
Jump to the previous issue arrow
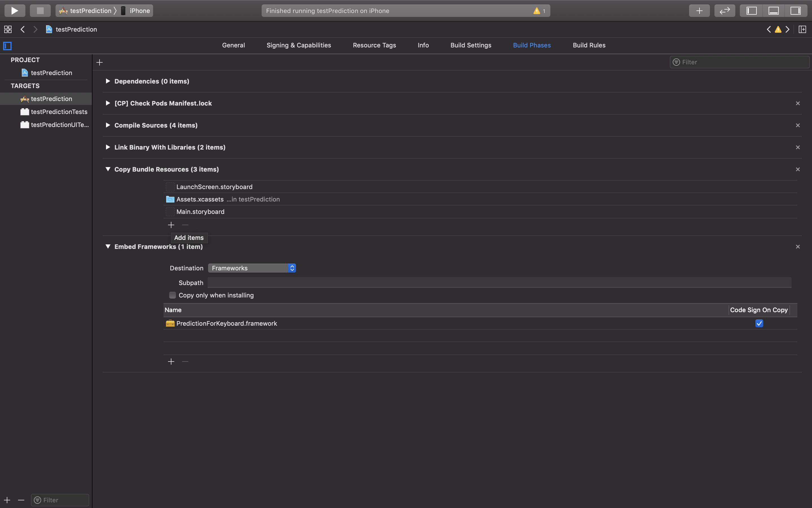coord(769,29)
